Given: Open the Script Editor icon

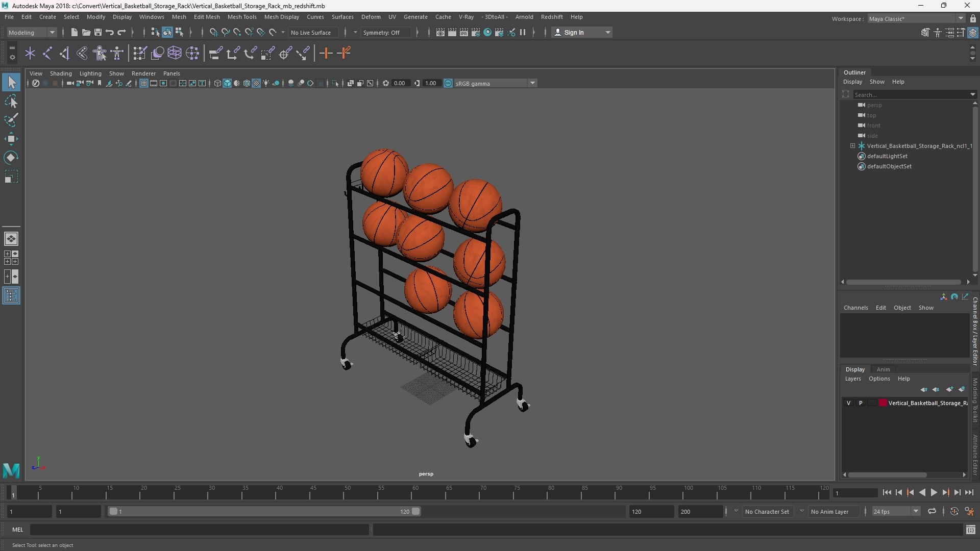Looking at the screenshot, I should (x=970, y=530).
